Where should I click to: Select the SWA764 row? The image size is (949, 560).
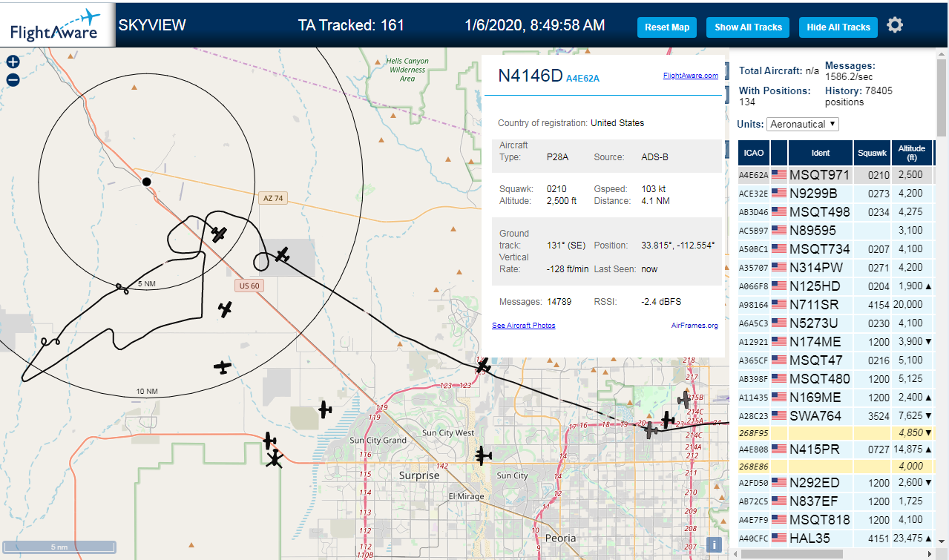click(x=835, y=416)
